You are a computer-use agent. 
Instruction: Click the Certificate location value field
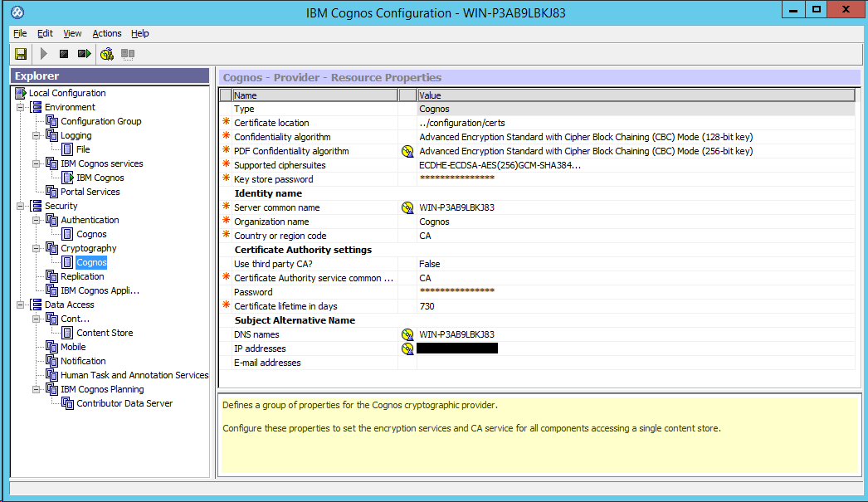636,123
